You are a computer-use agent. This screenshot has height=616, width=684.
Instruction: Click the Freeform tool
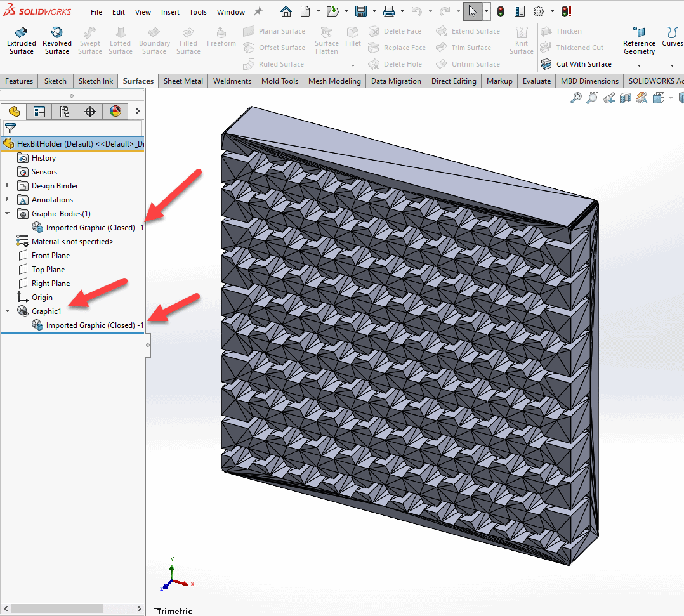pos(221,37)
